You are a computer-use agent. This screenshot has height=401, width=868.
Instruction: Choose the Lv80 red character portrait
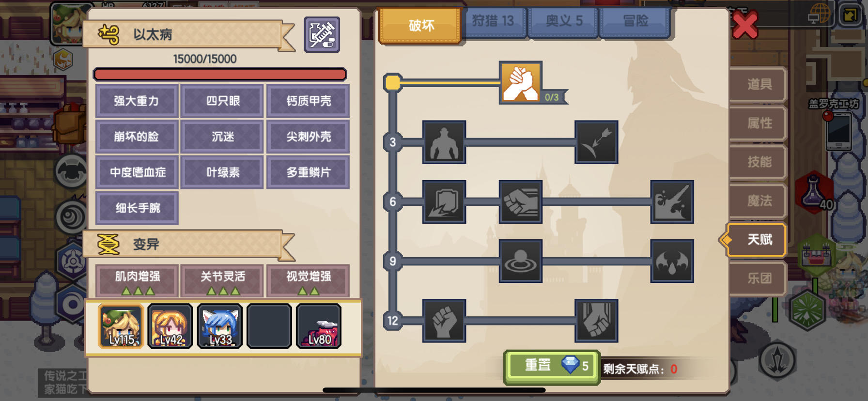click(319, 326)
